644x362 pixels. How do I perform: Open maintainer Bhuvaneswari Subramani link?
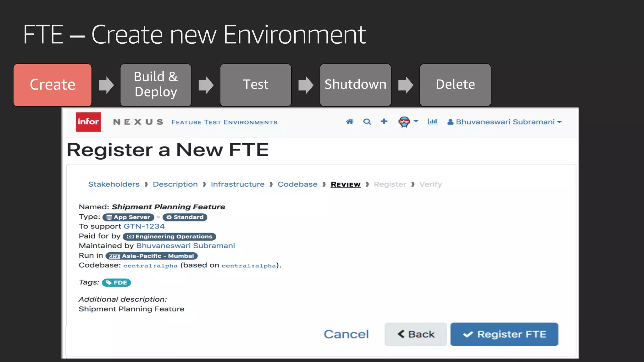[186, 246]
